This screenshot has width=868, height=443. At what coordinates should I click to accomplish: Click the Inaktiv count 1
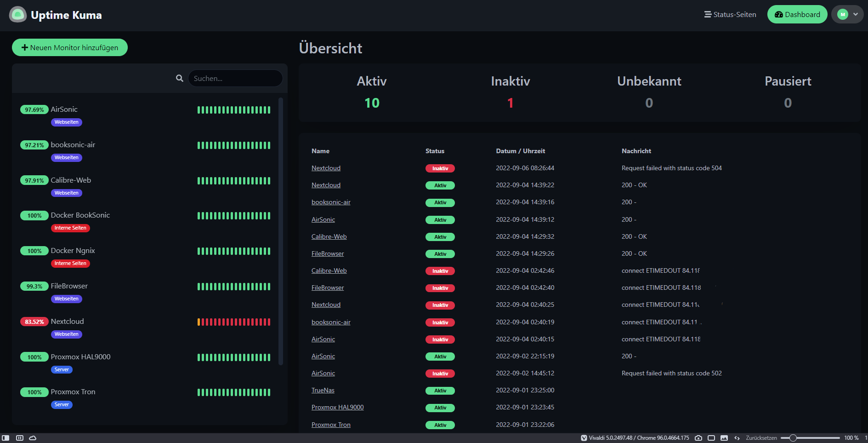(511, 103)
